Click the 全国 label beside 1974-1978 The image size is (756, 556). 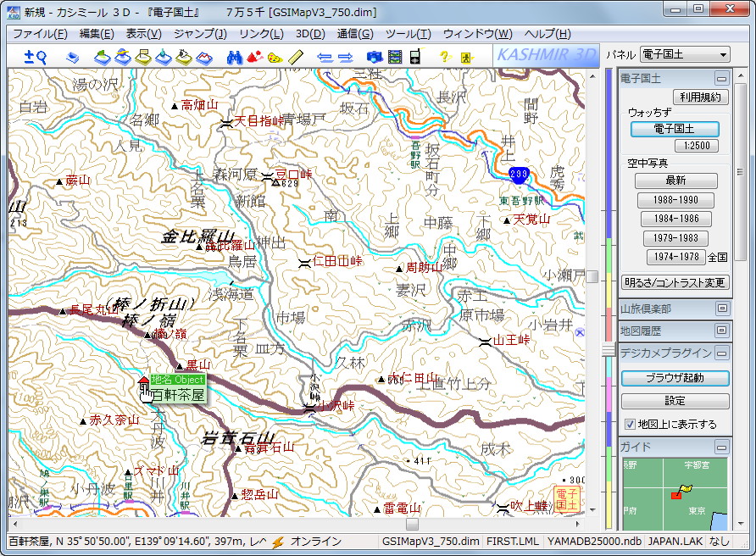pyautogui.click(x=717, y=257)
